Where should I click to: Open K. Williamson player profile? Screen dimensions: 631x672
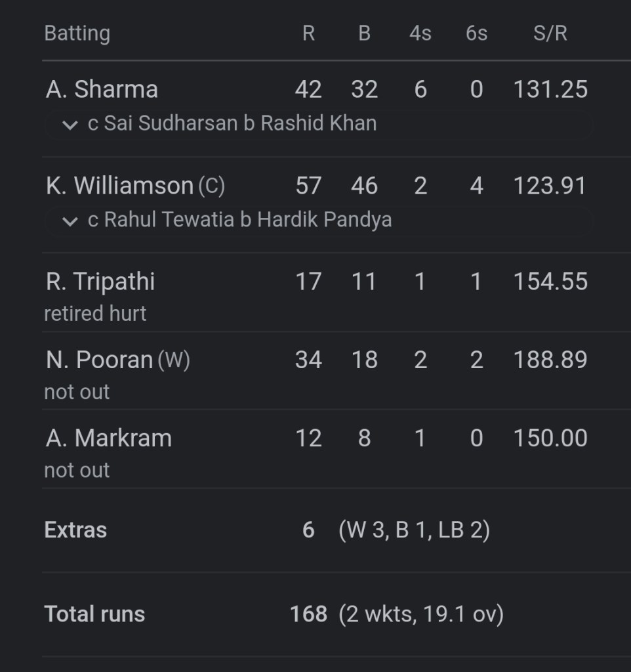click(119, 186)
